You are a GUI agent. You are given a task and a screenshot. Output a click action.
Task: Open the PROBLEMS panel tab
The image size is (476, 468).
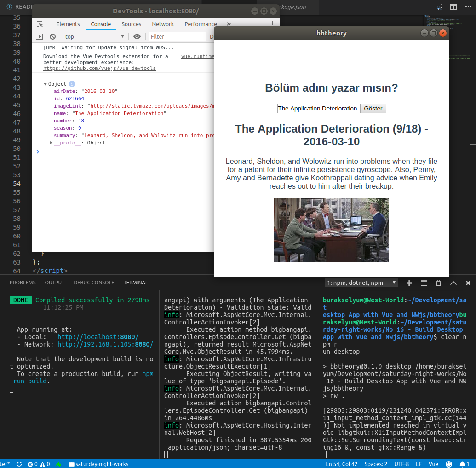point(23,283)
